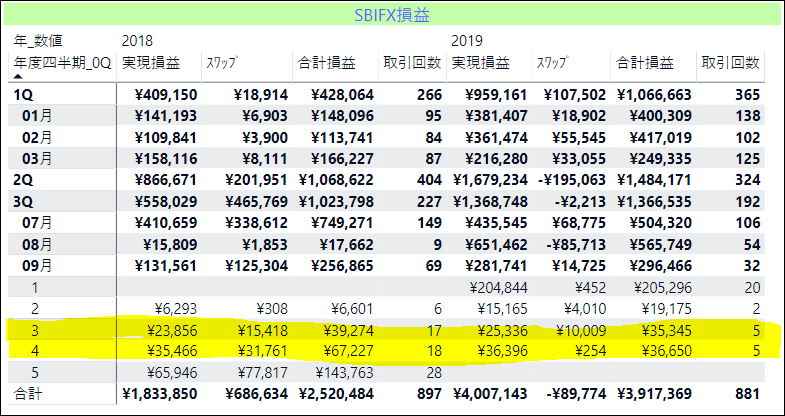
Task: Click the ¥204,844 cell
Action: coord(499,287)
